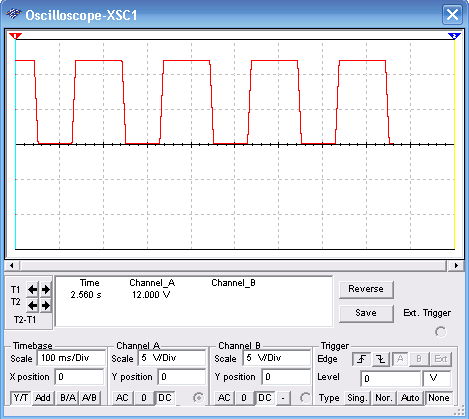Shift cursor T2 right with arrow
The image size is (469, 419).
46,305
